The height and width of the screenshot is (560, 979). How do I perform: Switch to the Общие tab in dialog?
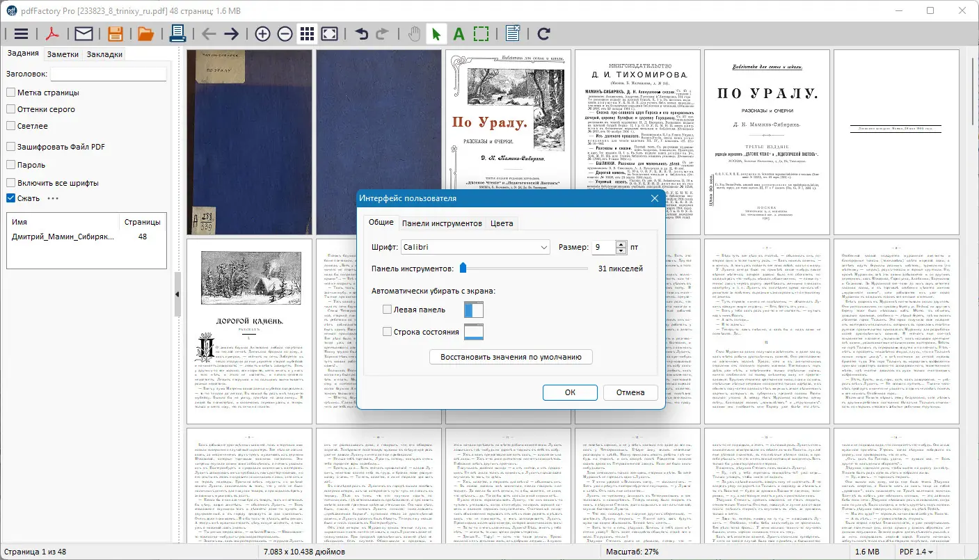point(381,223)
